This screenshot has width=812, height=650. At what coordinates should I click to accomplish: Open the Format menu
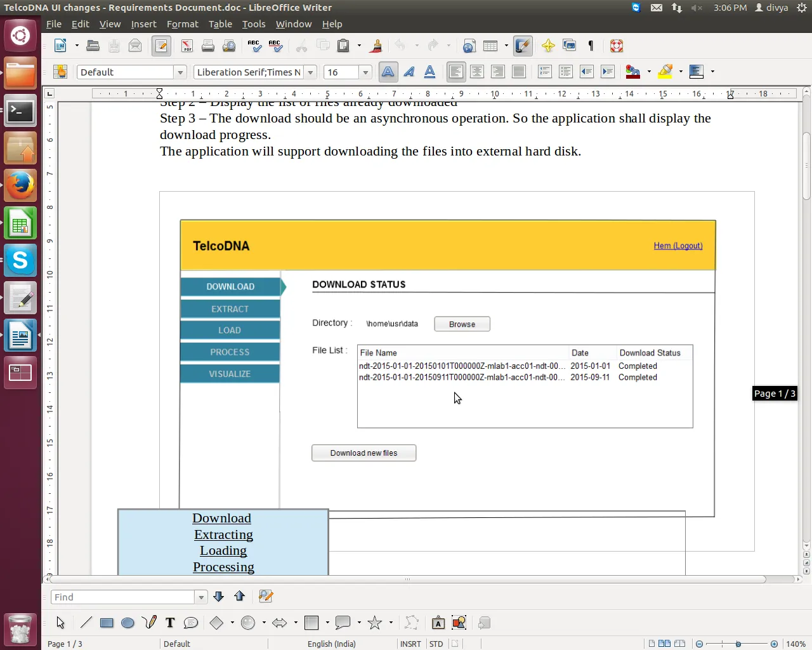(x=183, y=24)
